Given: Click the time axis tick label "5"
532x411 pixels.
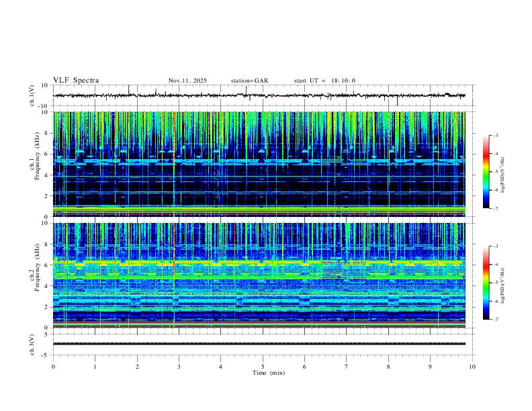Looking at the screenshot, I should tap(263, 367).
